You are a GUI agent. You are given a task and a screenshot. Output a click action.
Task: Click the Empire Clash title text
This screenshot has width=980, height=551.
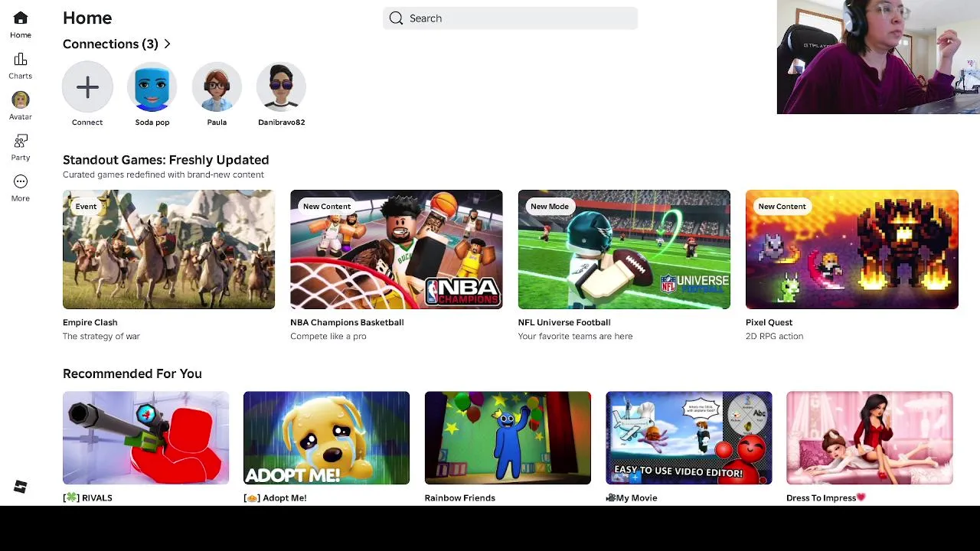click(x=90, y=322)
